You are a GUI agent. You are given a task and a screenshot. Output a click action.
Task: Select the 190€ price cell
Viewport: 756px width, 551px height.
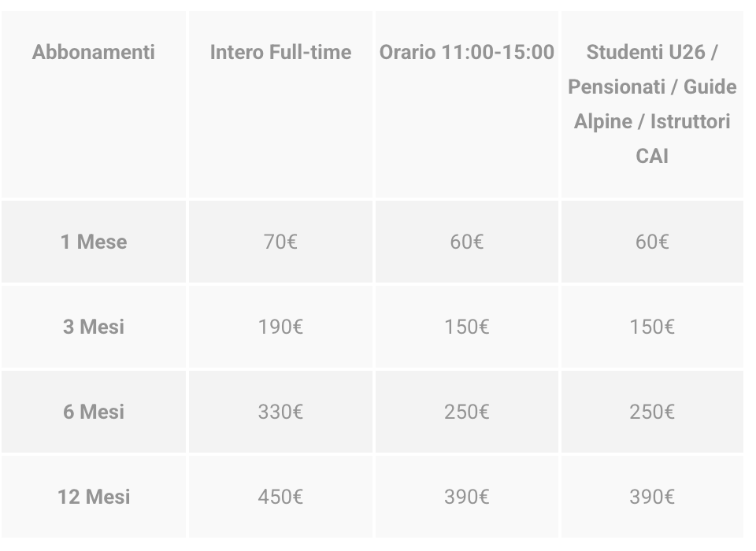tap(280, 327)
